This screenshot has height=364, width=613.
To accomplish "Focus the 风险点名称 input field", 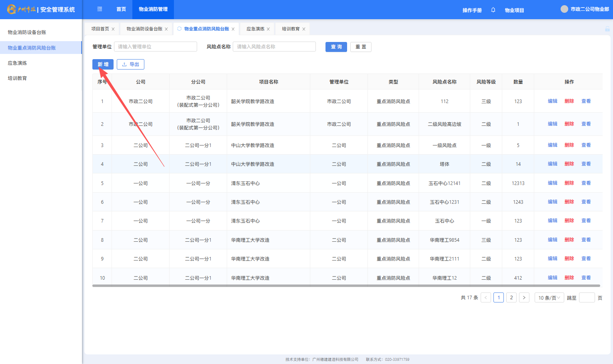I will 274,47.
